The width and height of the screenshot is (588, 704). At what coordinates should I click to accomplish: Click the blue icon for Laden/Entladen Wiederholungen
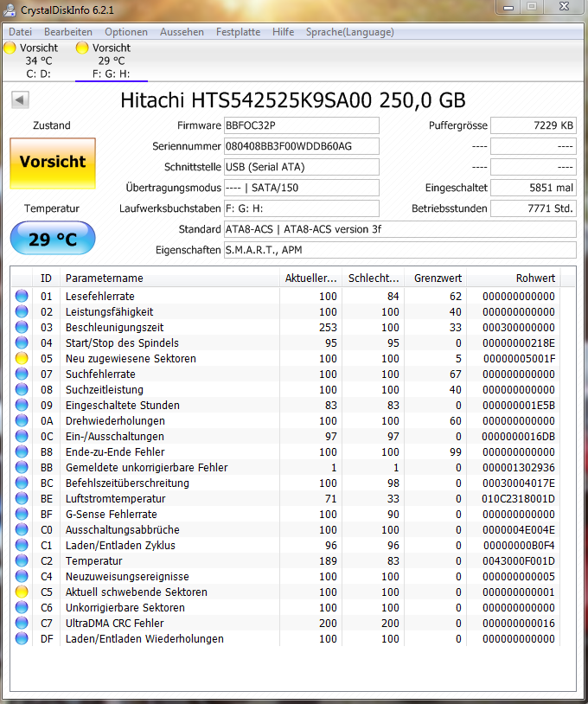coord(22,638)
